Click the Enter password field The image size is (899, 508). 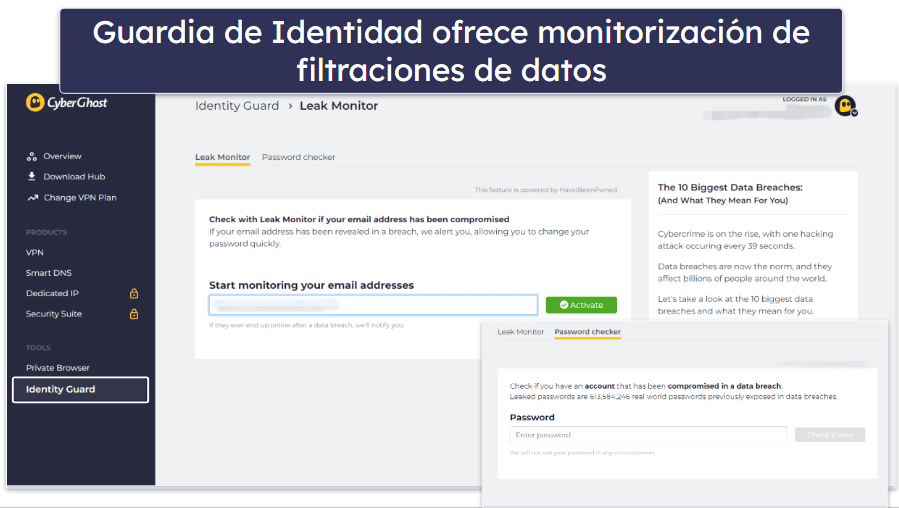tap(648, 435)
